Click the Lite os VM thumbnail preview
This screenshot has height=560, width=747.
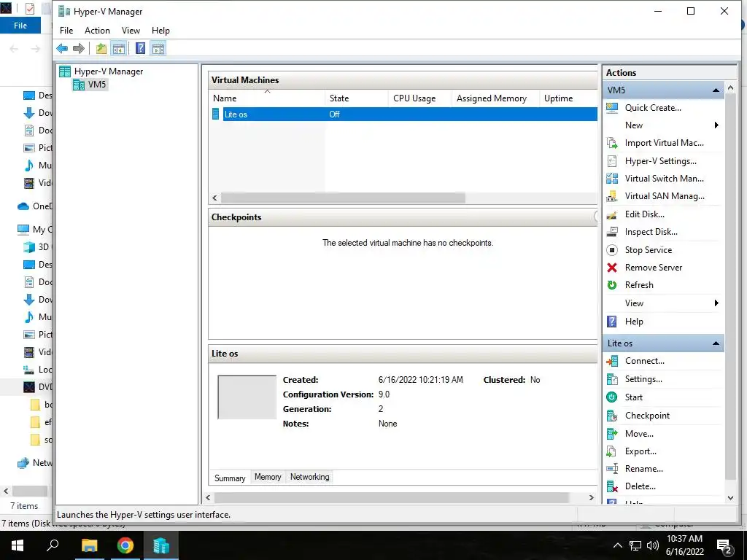(247, 397)
